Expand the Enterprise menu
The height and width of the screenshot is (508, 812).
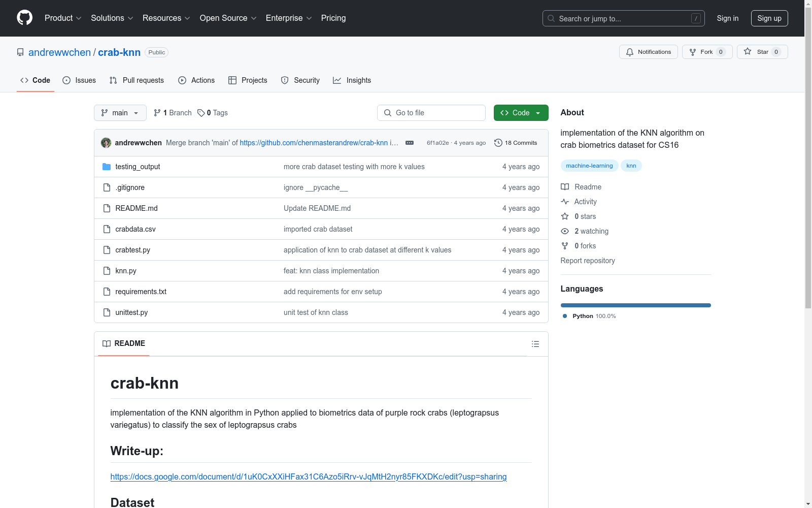[289, 18]
